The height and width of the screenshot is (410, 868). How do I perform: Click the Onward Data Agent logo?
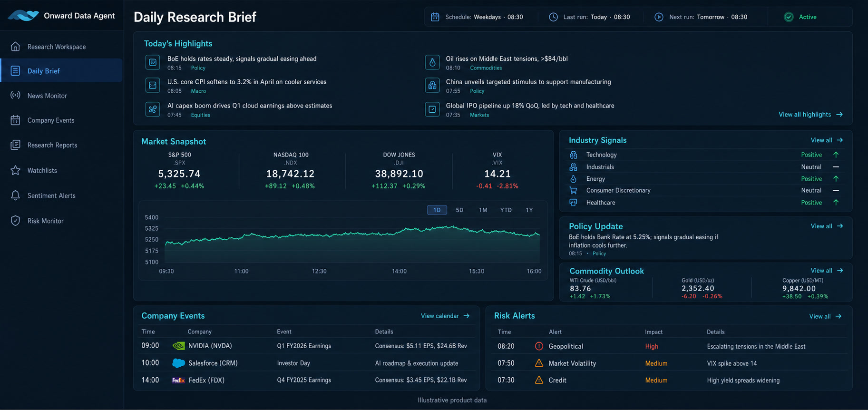(23, 16)
